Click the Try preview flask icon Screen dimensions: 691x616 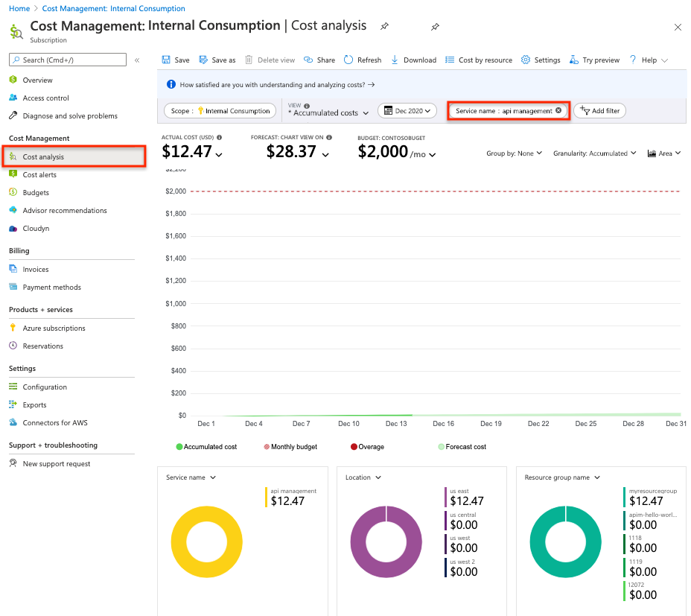(x=574, y=60)
